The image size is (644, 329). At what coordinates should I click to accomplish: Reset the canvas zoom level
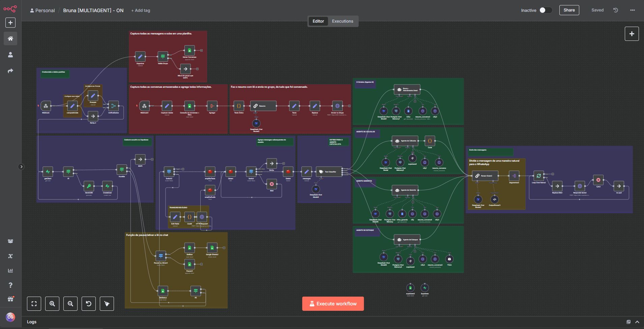tap(89, 304)
